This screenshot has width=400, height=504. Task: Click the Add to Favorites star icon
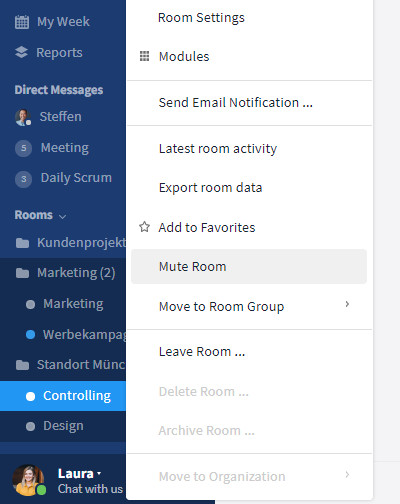click(x=144, y=227)
